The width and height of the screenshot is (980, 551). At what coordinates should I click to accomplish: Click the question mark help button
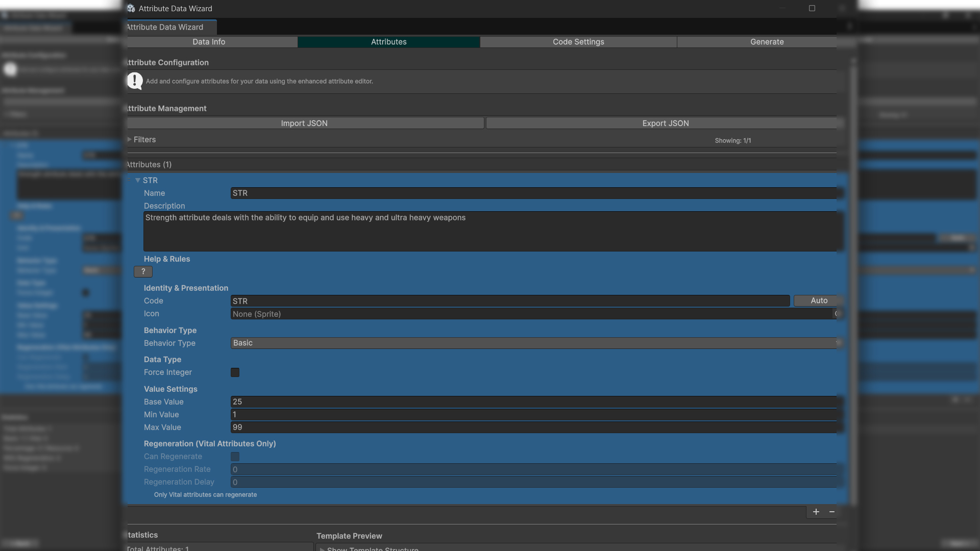coord(143,271)
